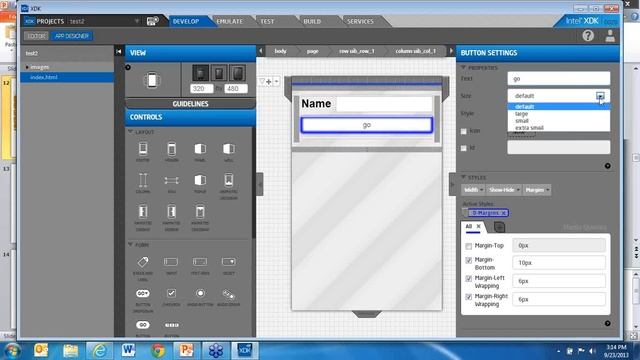This screenshot has width=640, height=360.
Task: Collapse the Form controls section
Action: (131, 244)
